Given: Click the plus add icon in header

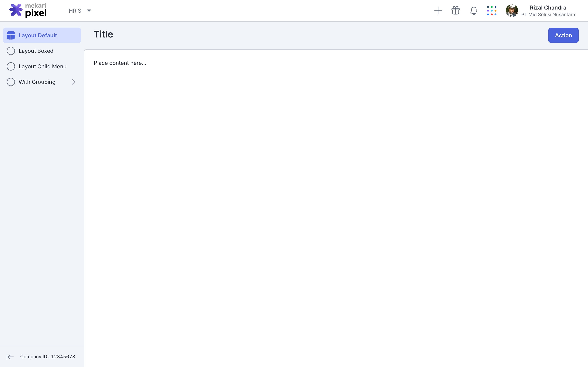Looking at the screenshot, I should [438, 11].
